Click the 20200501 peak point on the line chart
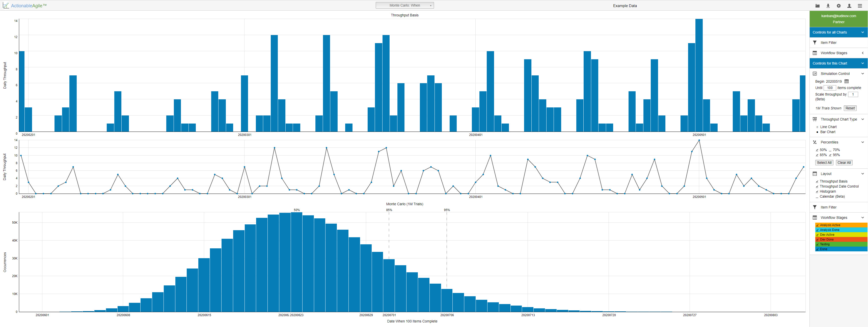This screenshot has height=327, width=868. click(x=699, y=140)
